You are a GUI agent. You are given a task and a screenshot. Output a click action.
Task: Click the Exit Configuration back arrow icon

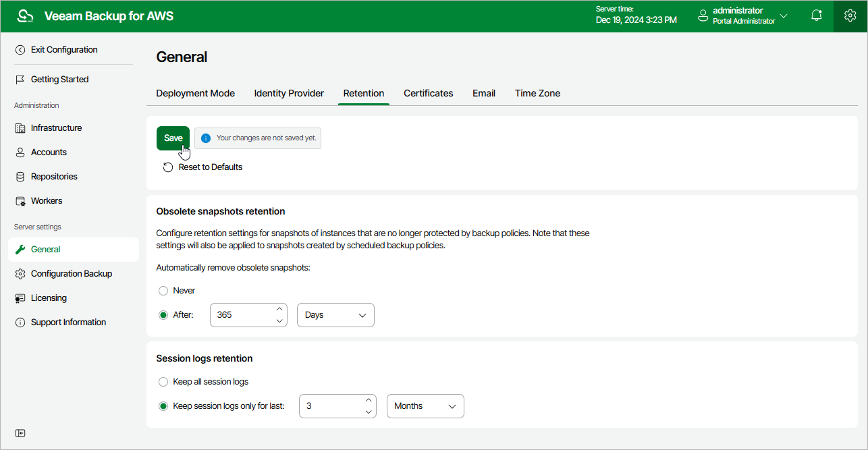pos(20,50)
